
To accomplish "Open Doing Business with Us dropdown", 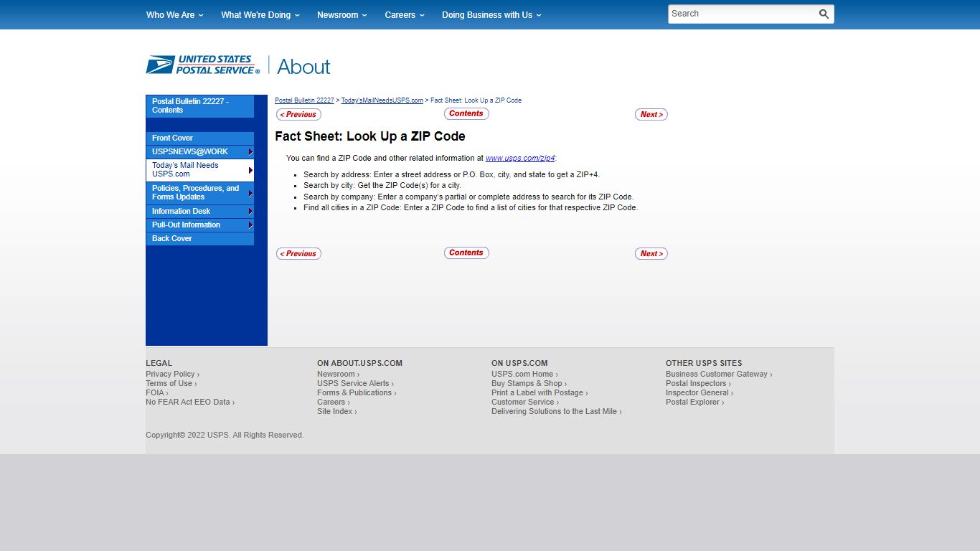I will tap(491, 15).
